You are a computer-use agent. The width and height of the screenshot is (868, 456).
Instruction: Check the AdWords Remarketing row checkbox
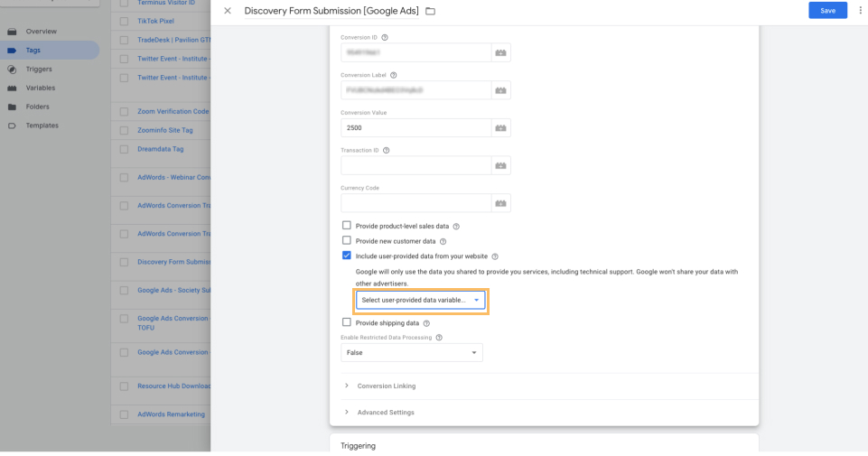click(x=124, y=414)
